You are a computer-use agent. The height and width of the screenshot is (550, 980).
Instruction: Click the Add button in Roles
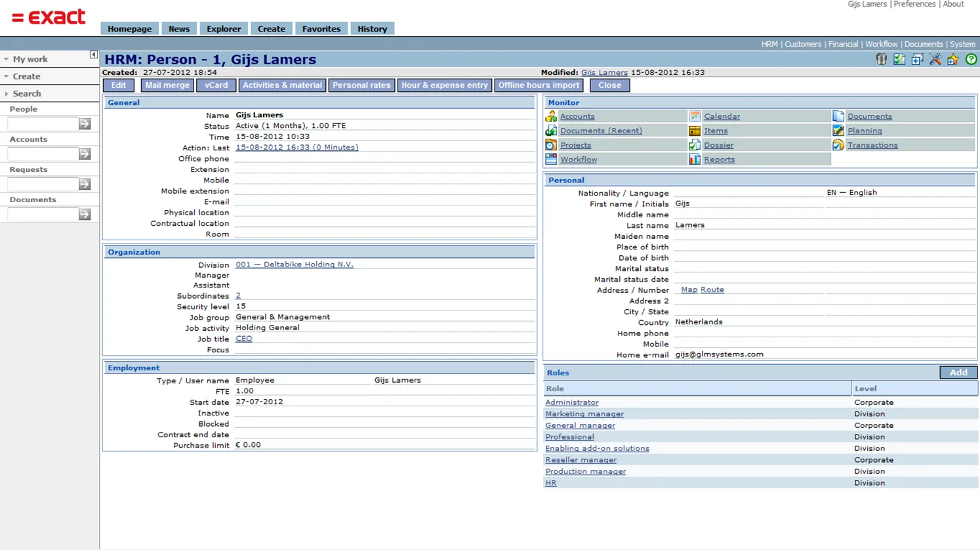pos(958,373)
